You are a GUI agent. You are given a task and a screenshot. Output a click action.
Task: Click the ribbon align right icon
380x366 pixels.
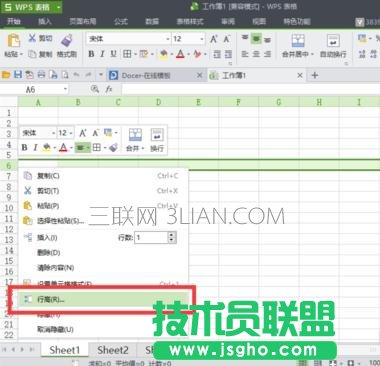coord(267,54)
